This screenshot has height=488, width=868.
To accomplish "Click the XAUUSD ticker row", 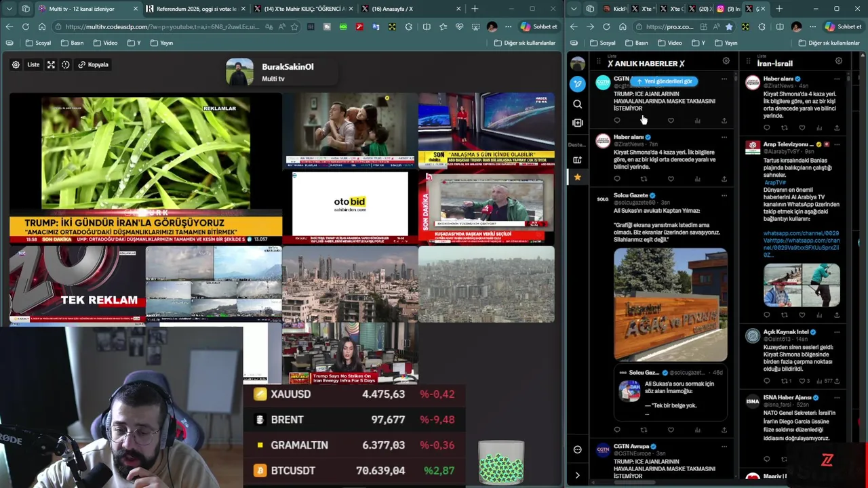I will (x=354, y=394).
